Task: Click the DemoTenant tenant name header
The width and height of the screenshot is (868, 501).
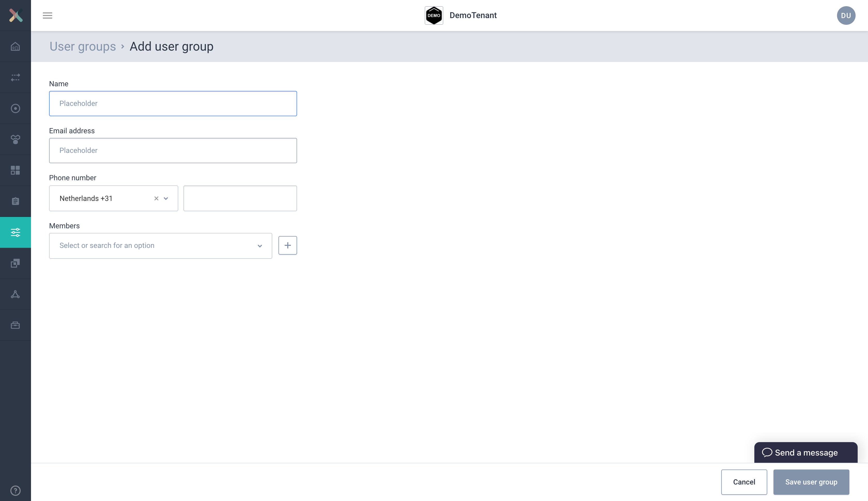Action: point(473,15)
